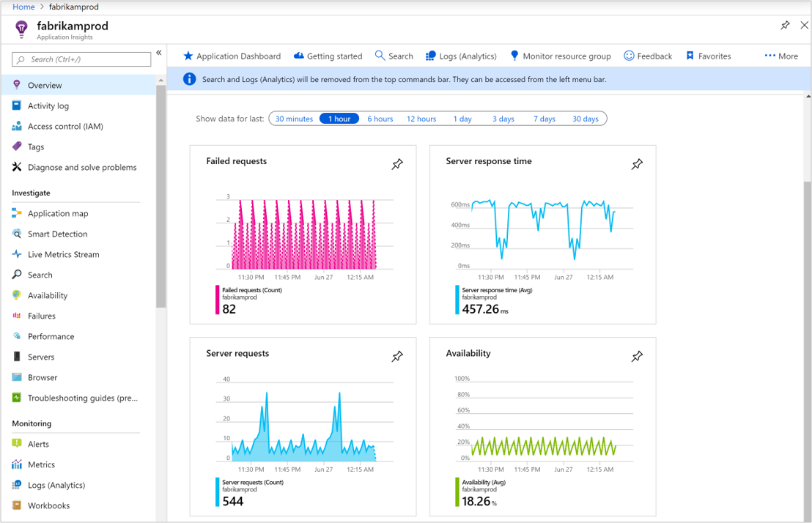This screenshot has height=523, width=812.
Task: Select the 30 minutes time range
Action: click(294, 119)
